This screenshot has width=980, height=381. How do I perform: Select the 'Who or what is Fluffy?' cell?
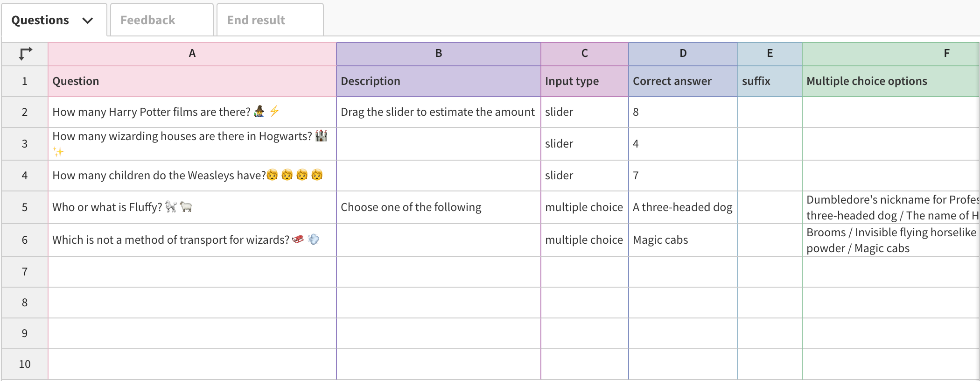click(x=192, y=207)
